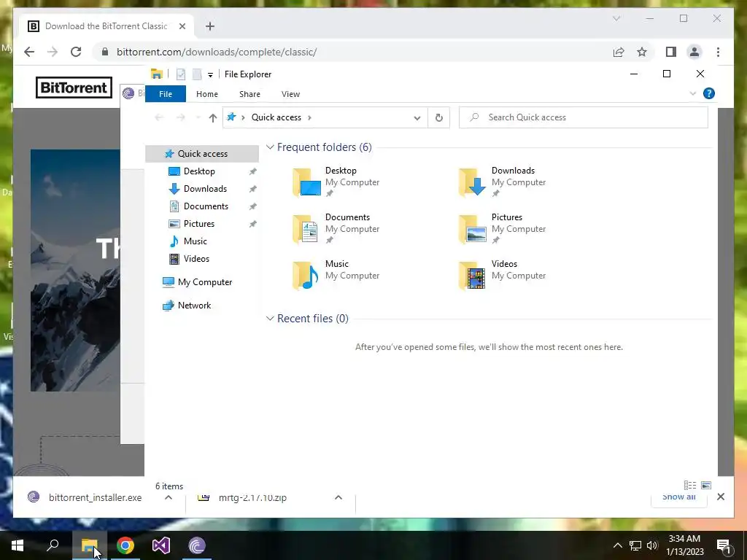The width and height of the screenshot is (747, 560).
Task: Select My Computer in navigation pane
Action: (205, 282)
